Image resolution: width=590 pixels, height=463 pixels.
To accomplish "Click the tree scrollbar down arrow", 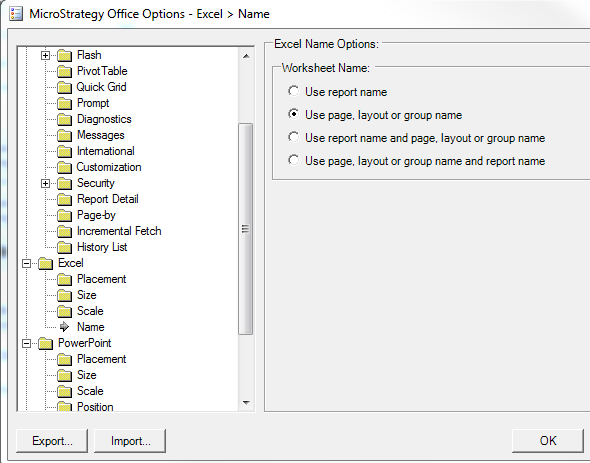I will [x=246, y=403].
